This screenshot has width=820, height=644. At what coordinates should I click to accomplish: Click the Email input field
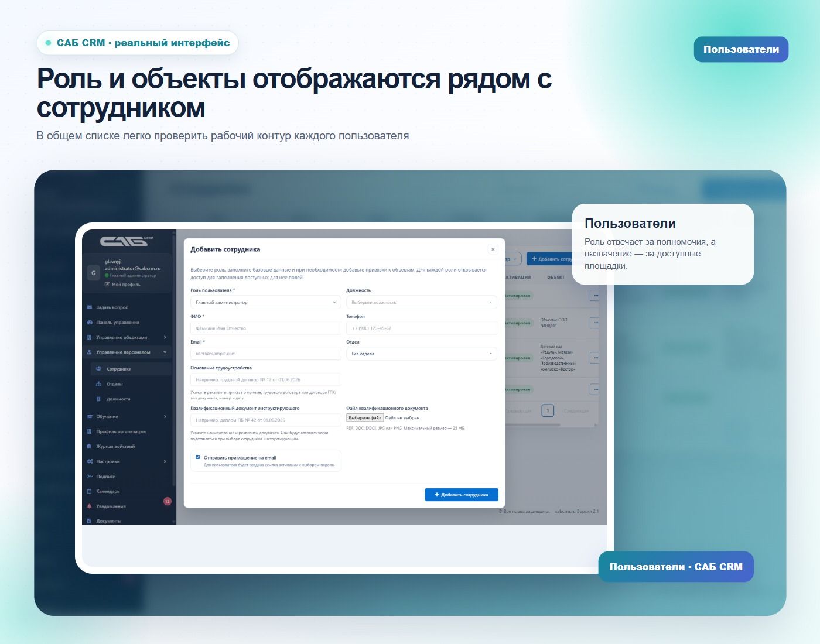click(265, 354)
